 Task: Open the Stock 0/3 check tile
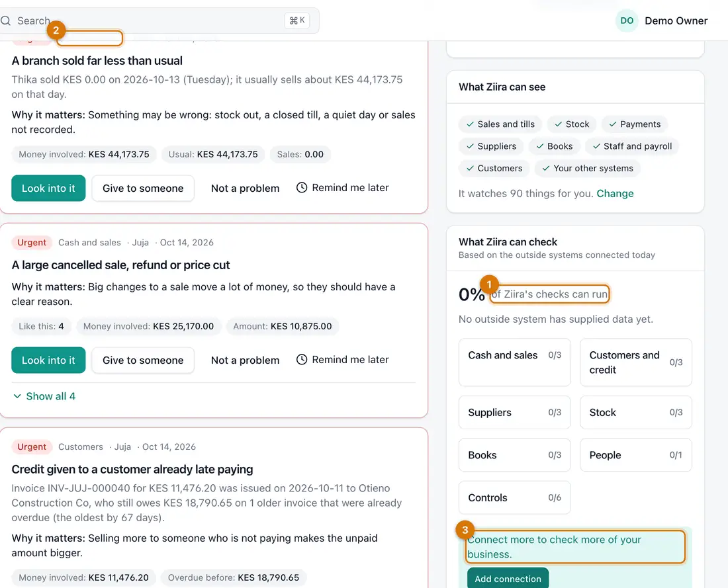635,413
